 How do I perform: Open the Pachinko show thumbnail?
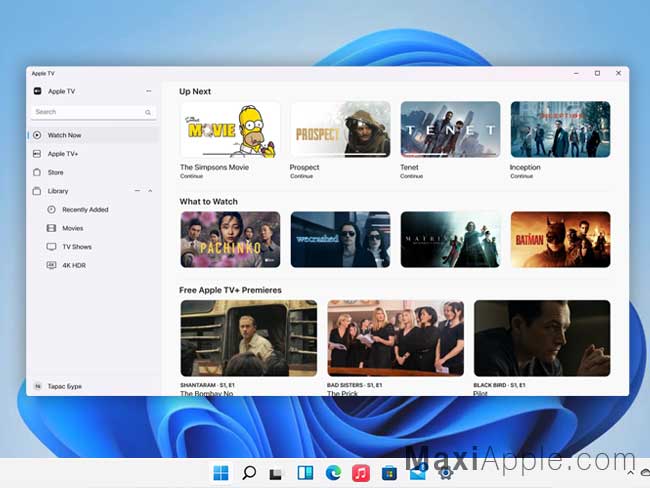point(230,240)
